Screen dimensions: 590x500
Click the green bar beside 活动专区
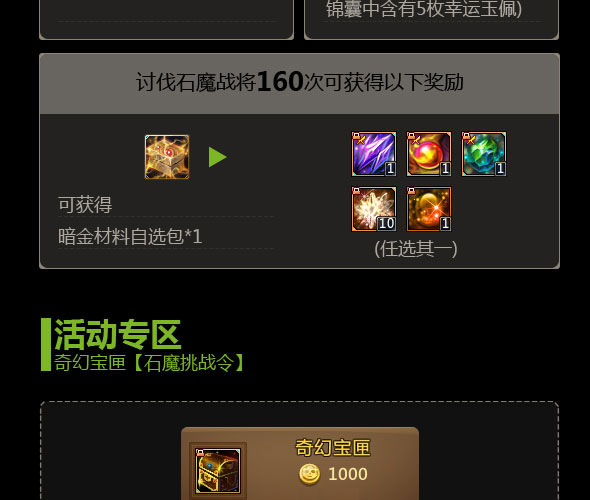point(46,344)
